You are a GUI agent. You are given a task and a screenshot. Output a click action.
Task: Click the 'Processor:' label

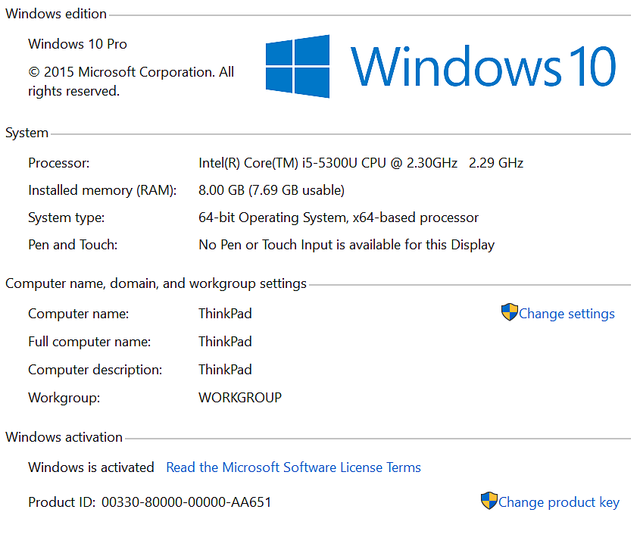(x=59, y=163)
